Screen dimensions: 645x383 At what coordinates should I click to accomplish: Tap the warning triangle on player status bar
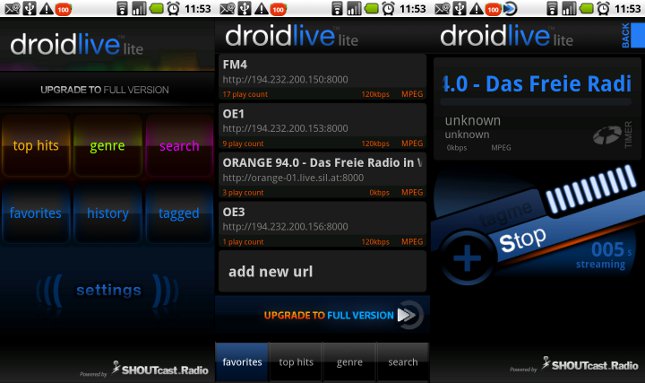pos(476,9)
